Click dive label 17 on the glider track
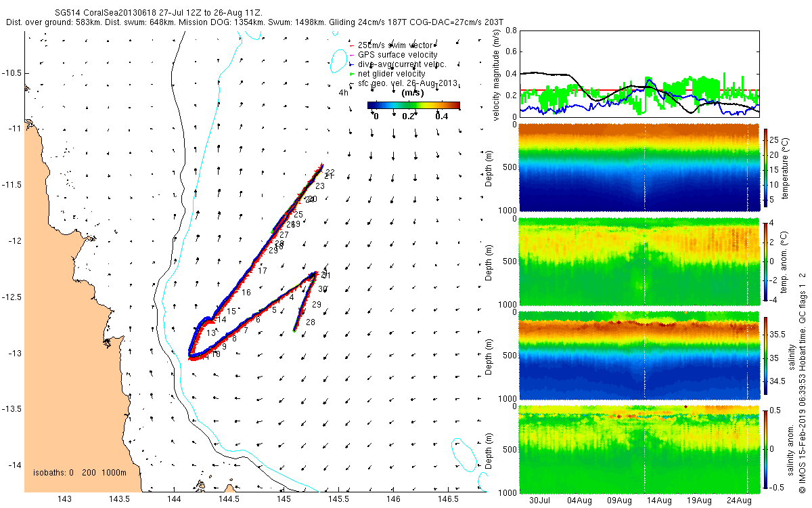This screenshot has width=812, height=508. coord(263,271)
